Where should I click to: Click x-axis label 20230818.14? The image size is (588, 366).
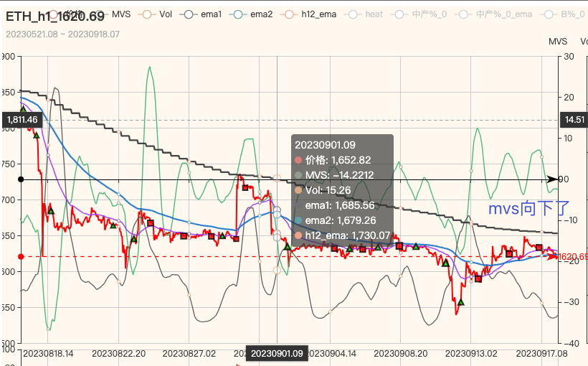[x=48, y=354]
